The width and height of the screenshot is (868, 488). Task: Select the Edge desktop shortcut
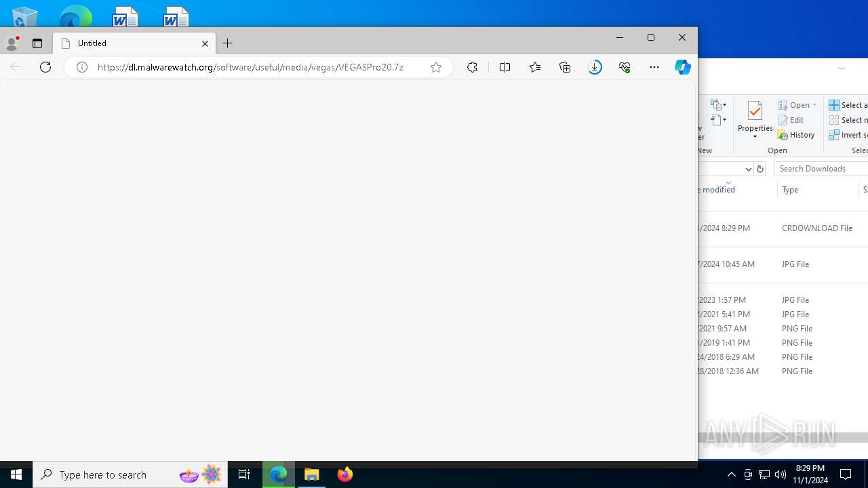75,16
